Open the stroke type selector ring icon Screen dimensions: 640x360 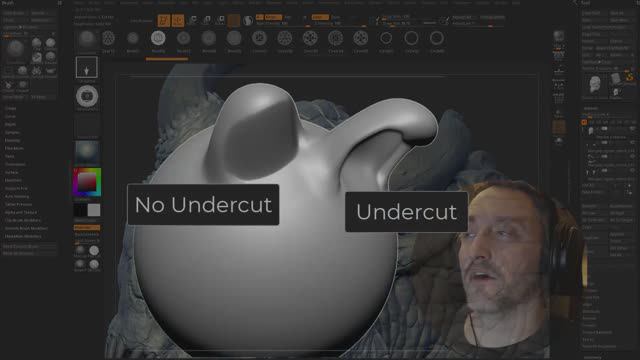[87, 97]
